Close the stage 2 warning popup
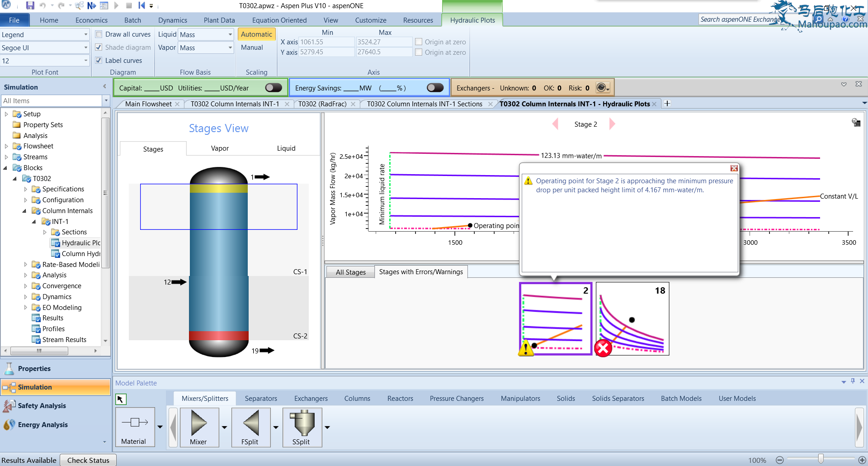 coord(734,168)
